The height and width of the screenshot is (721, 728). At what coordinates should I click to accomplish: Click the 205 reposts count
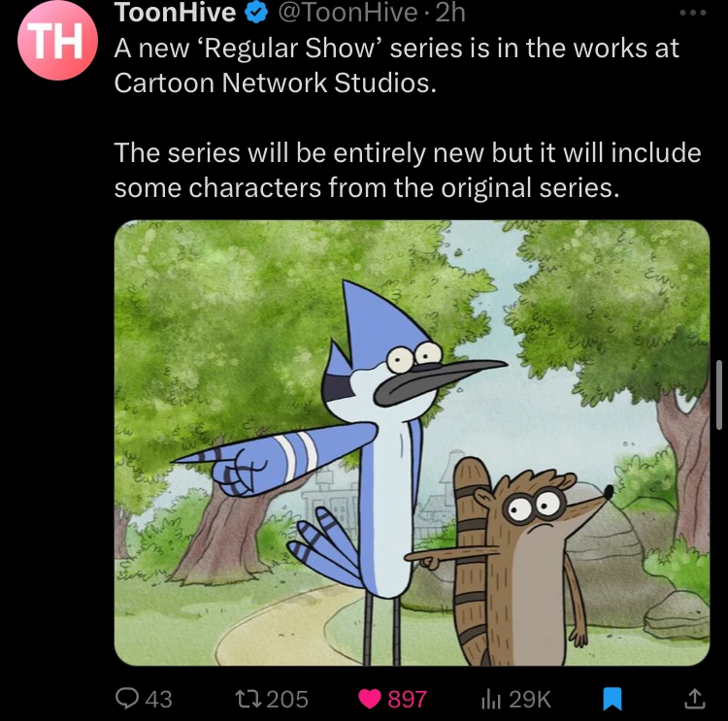(287, 699)
